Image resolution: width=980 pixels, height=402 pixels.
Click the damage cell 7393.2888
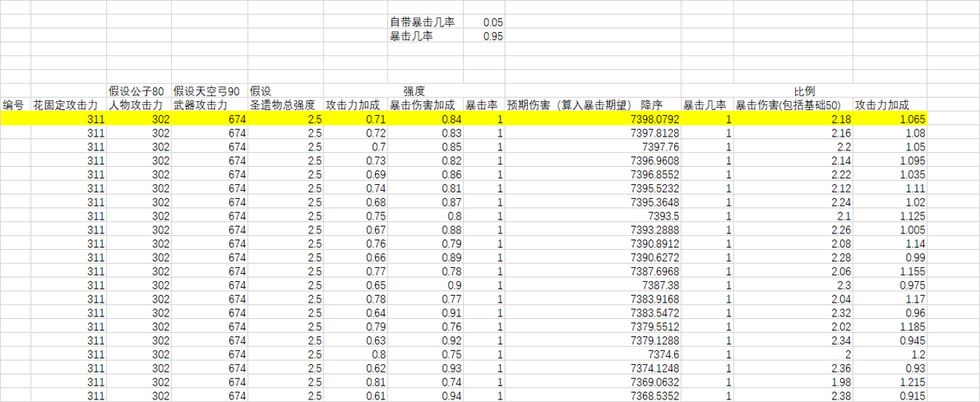[x=593, y=229]
